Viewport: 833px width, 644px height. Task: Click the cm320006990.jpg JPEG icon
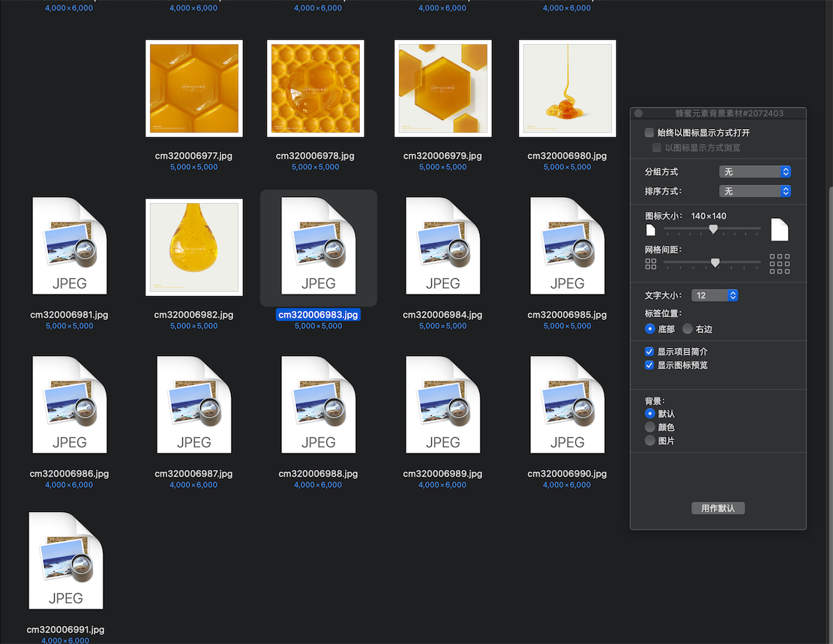pyautogui.click(x=568, y=406)
